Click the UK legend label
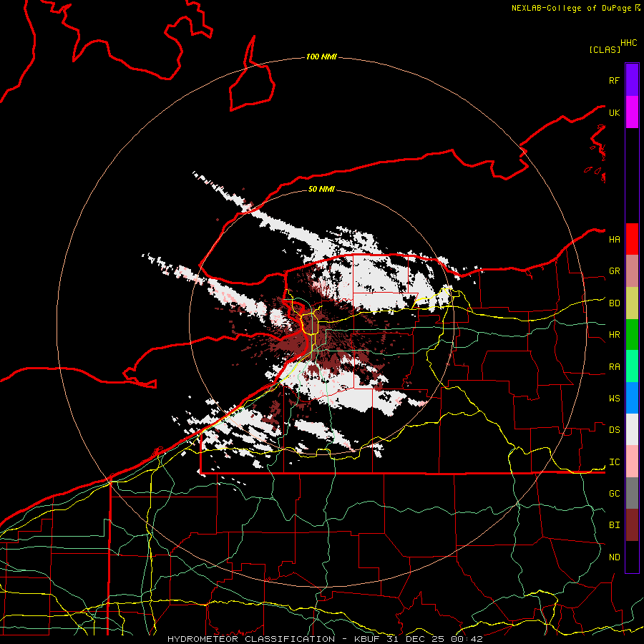The image size is (644, 644). coord(614,112)
